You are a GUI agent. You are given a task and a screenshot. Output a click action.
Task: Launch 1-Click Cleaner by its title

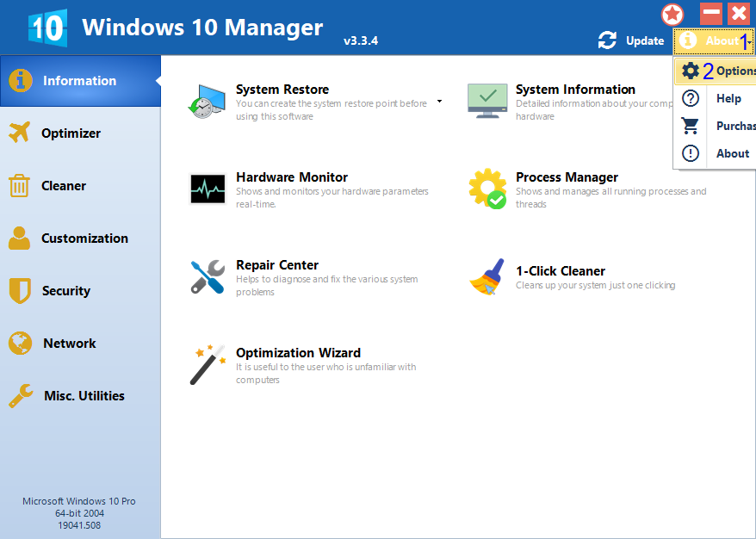point(561,271)
